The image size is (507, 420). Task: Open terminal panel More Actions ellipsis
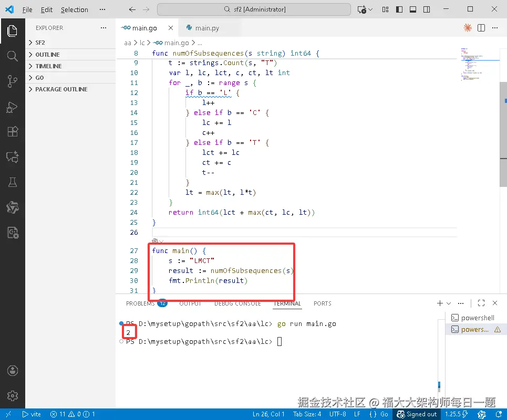coord(461,303)
